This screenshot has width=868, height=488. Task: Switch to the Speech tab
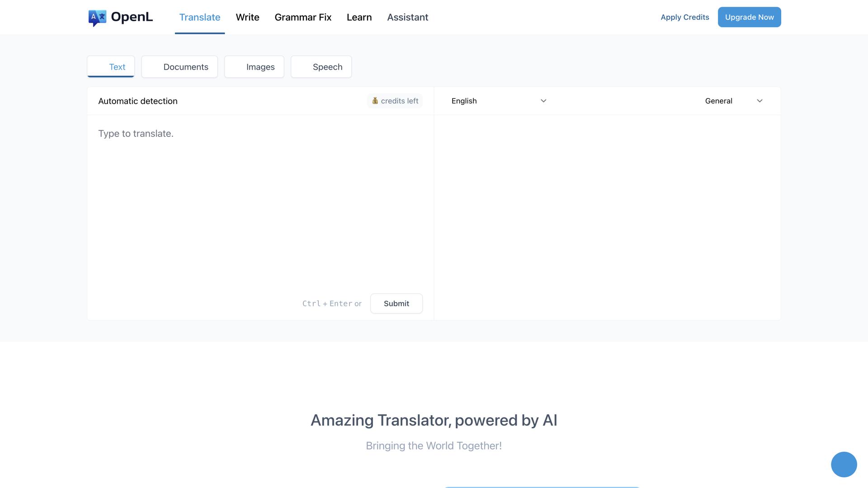point(321,67)
